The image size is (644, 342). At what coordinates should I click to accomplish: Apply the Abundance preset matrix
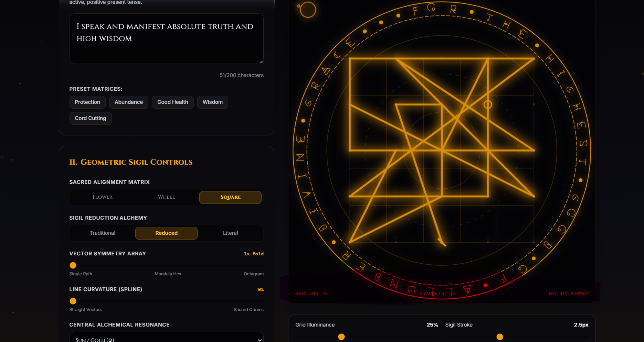tap(129, 102)
